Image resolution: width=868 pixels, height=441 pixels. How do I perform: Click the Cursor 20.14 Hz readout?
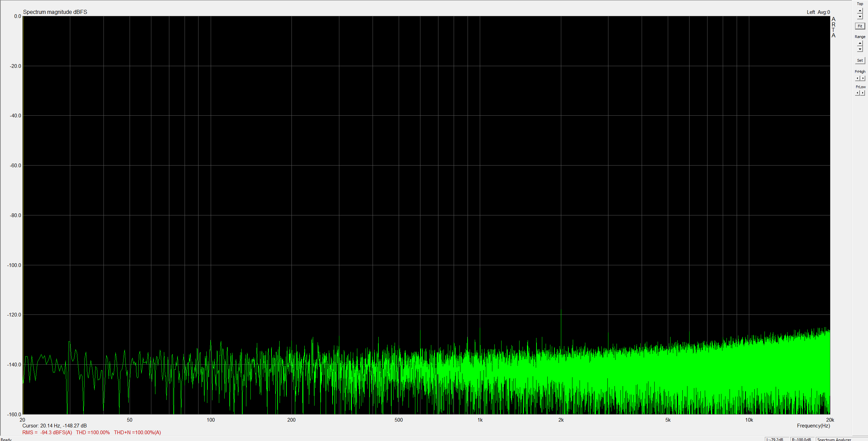coord(55,425)
